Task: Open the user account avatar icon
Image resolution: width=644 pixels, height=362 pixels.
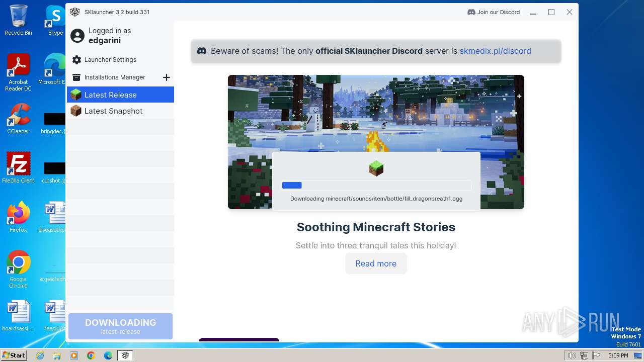Action: (x=77, y=36)
